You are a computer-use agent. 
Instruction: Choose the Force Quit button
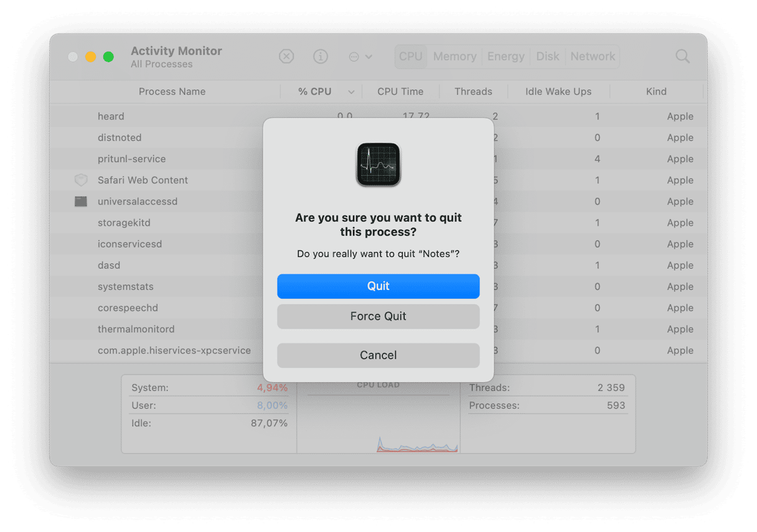378,316
